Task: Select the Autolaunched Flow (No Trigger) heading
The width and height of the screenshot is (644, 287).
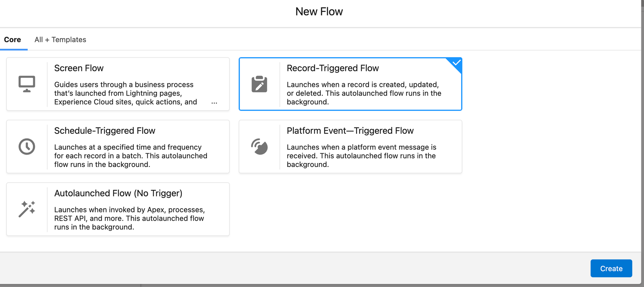Action: [x=118, y=193]
